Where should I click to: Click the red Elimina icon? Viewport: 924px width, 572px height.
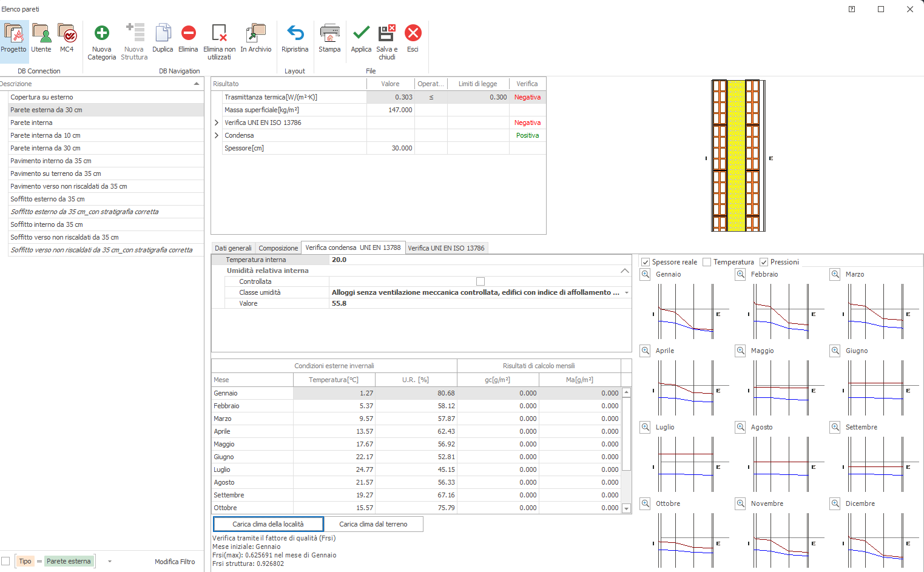188,33
